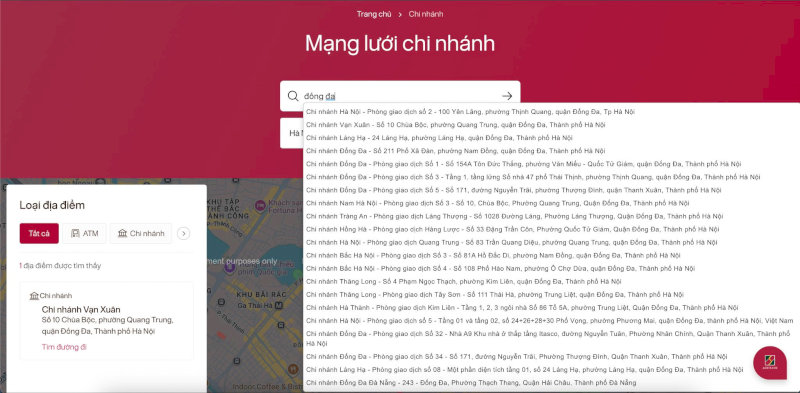Choose suggestion Phòng giao dịch số 5 - Phố Vọng

(x=550, y=321)
